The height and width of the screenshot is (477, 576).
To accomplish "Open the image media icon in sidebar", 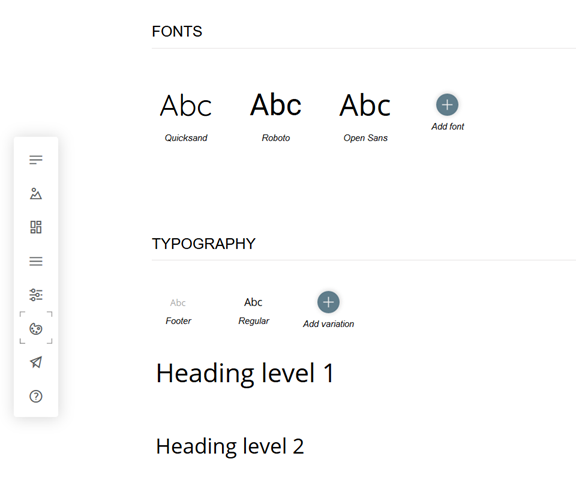I will [36, 194].
